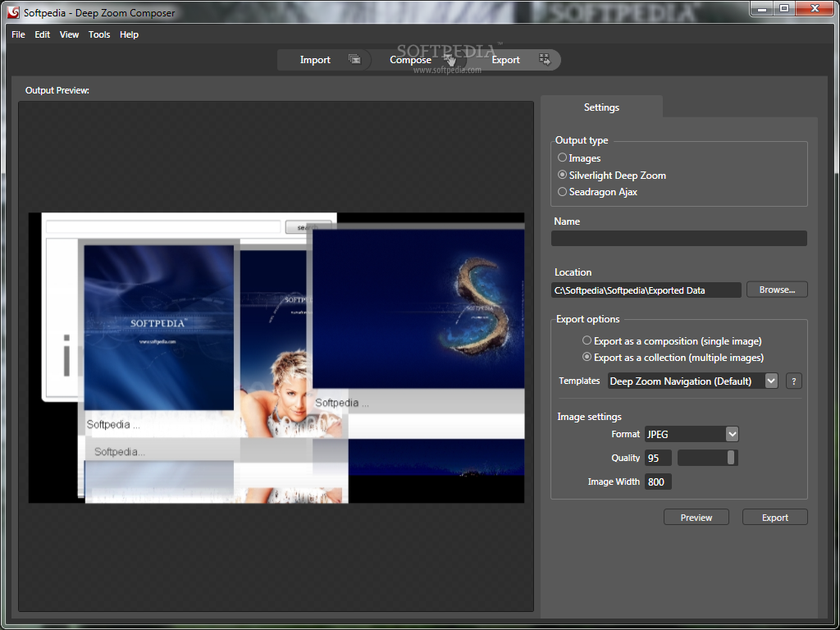Image resolution: width=840 pixels, height=630 pixels.
Task: Switch to the Compose workspace
Action: click(418, 59)
